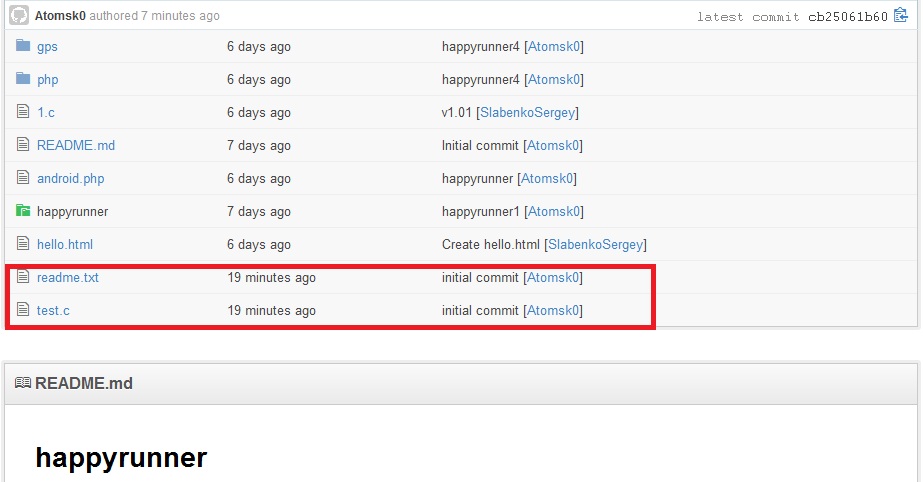
Task: Select the happyrunner submodule entry
Action: [x=72, y=212]
